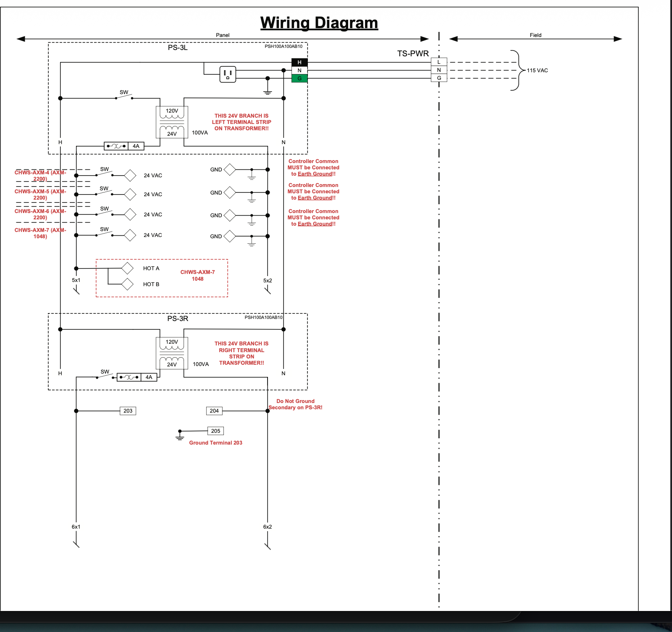Screen dimensions: 672x632
Task: Click the HOT A diamond terminal
Action: [x=127, y=268]
